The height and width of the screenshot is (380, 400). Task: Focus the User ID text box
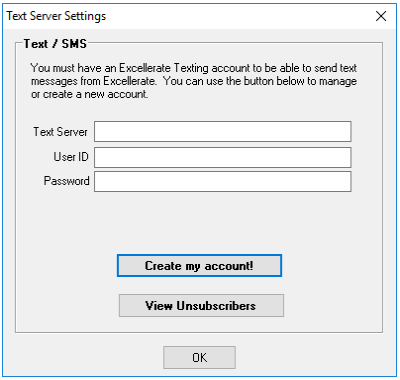[223, 157]
